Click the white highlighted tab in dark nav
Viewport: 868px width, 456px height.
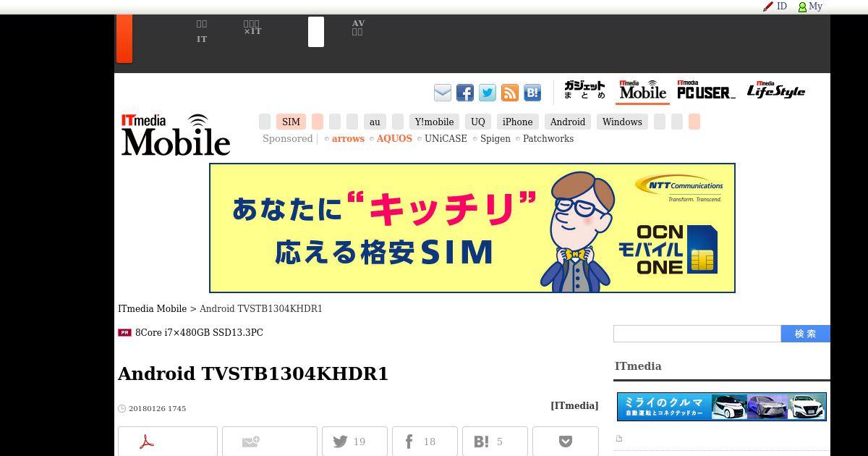click(x=316, y=32)
